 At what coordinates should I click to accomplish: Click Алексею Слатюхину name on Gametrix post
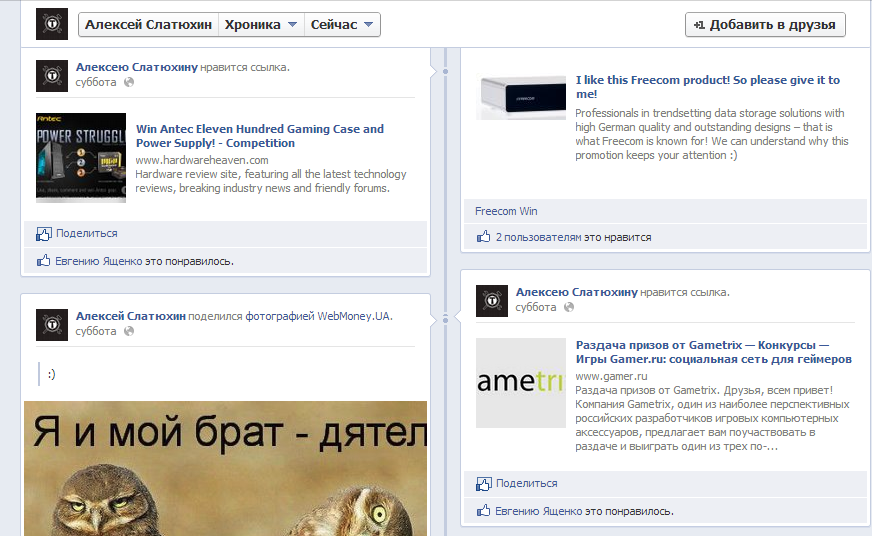click(x=577, y=292)
